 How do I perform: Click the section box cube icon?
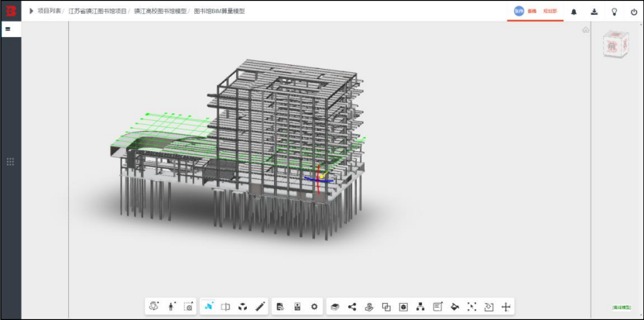coord(243,306)
